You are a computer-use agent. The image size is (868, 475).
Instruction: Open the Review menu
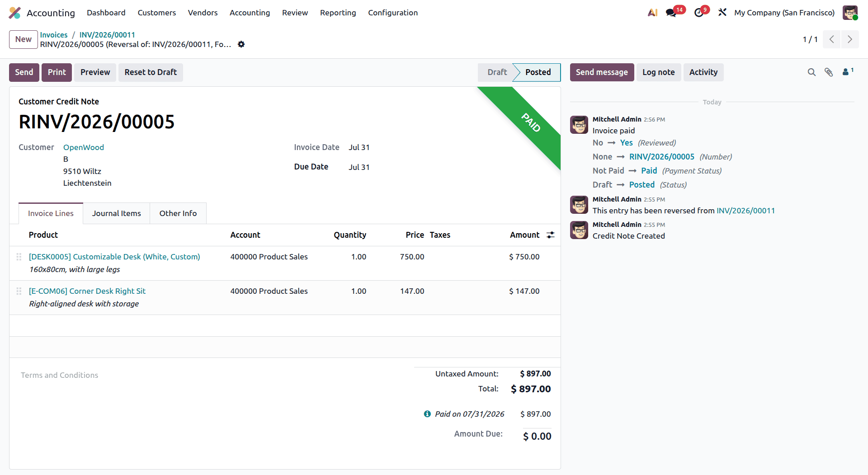point(295,13)
